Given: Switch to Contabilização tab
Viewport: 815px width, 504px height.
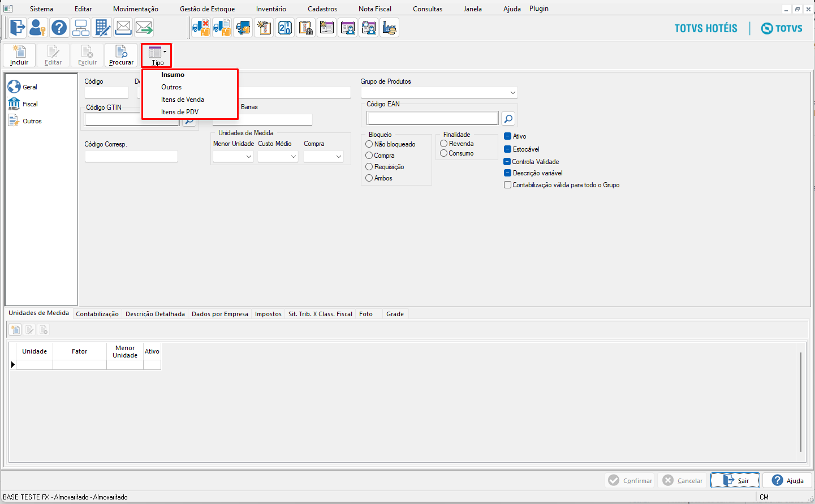Looking at the screenshot, I should coord(97,314).
